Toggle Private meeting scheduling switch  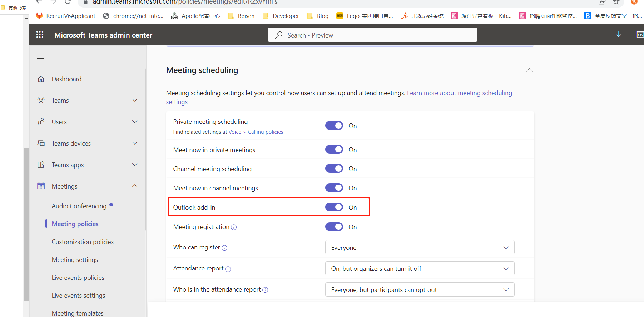(x=334, y=126)
